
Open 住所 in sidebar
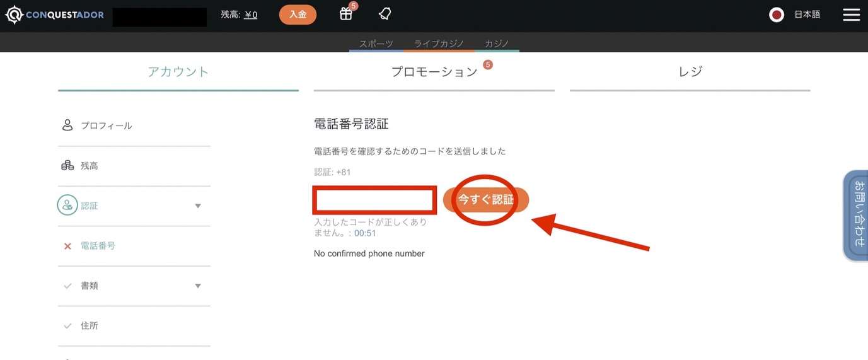90,326
